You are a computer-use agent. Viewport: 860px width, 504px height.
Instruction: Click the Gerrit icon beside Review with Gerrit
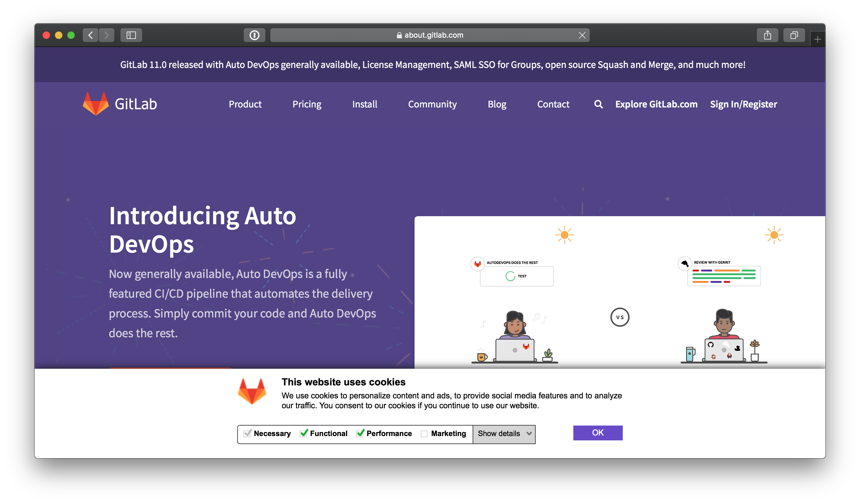pos(685,264)
